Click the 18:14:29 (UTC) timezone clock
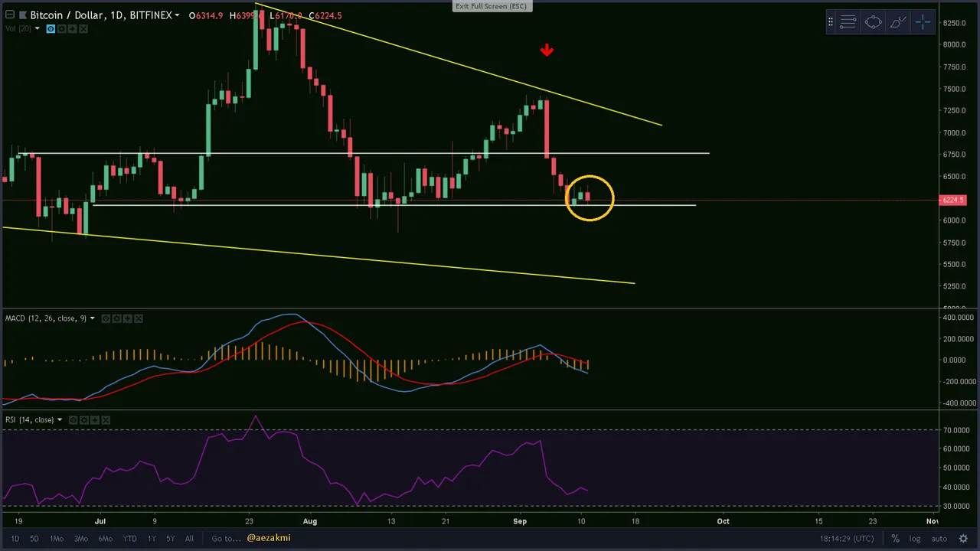 (x=848, y=539)
